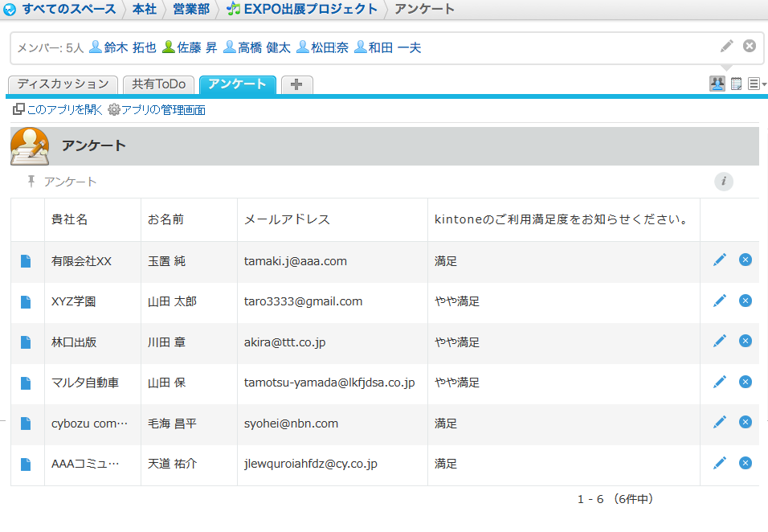Screen dimensions: 768x532
Task: Add a new tab with the plus button
Action: 296,84
